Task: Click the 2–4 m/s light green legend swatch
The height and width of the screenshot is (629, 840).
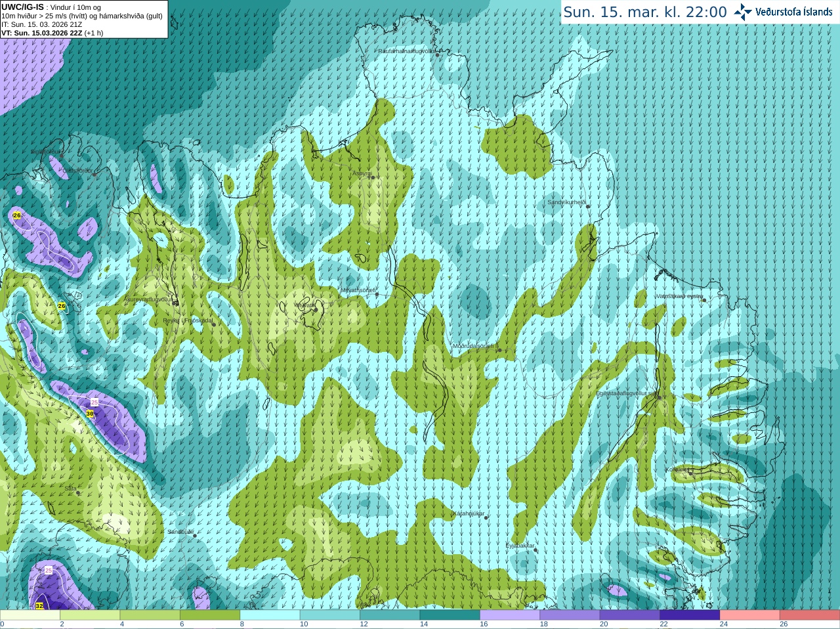Action: pos(91,615)
